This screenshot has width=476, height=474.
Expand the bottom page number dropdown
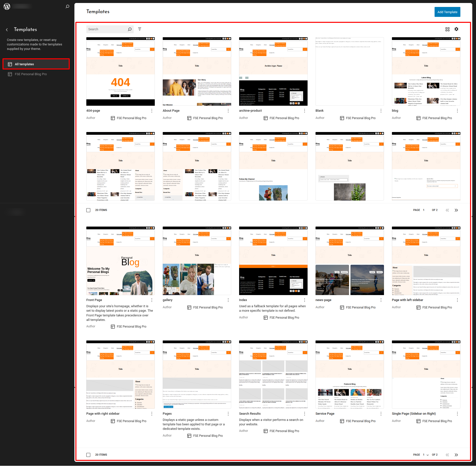click(x=426, y=455)
